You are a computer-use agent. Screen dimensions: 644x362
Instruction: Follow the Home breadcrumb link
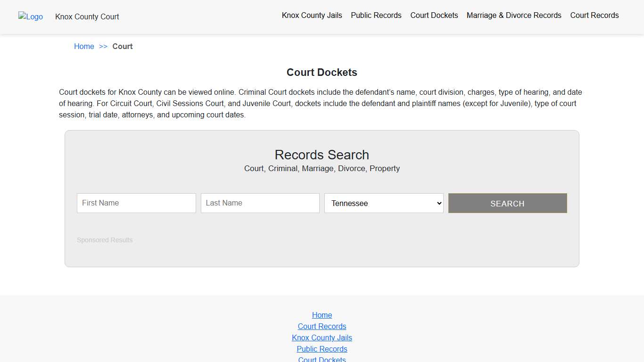[x=84, y=46]
